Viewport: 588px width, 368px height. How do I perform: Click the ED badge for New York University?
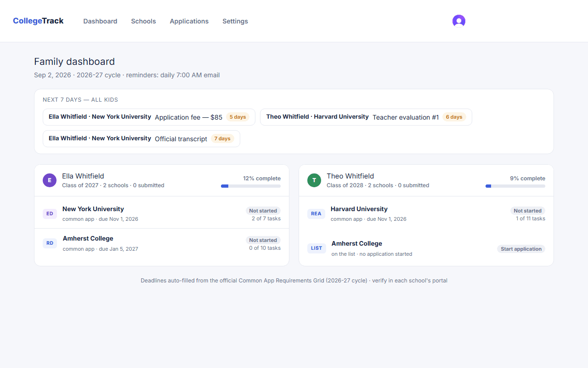50,213
